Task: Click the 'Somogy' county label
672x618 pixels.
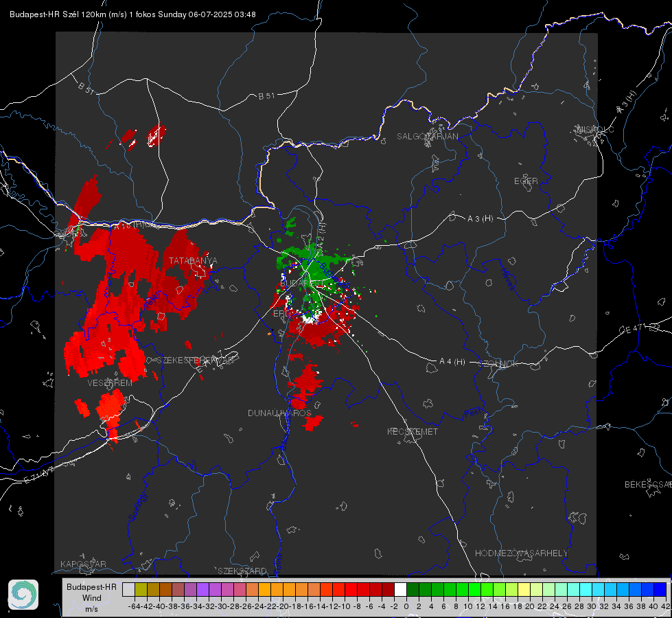Action: click(137, 507)
